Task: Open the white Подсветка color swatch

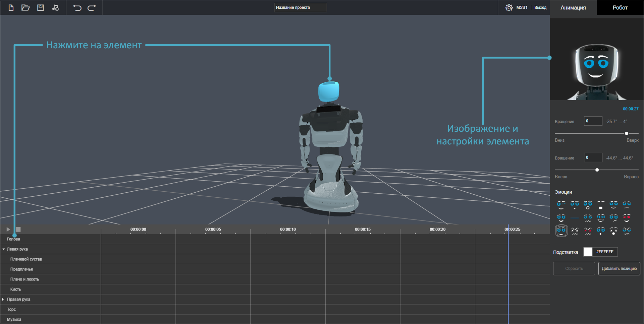Action: tap(588, 252)
